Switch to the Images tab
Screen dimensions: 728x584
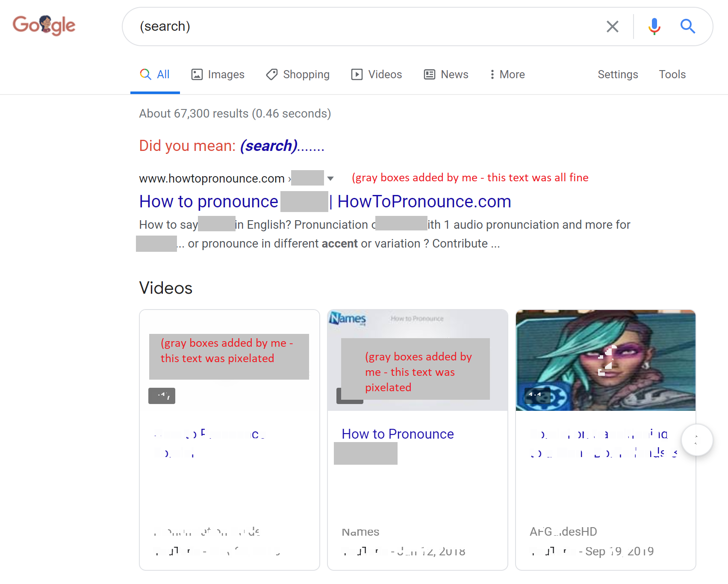click(218, 74)
